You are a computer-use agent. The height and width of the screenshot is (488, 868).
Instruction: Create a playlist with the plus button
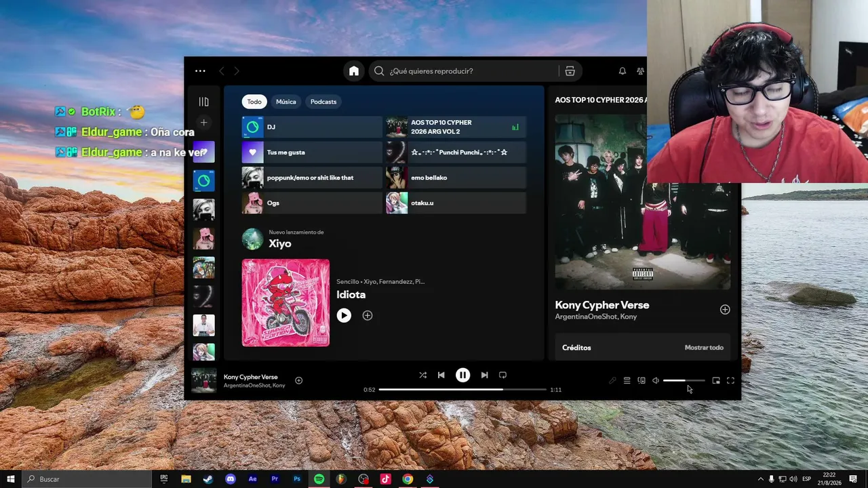(203, 123)
